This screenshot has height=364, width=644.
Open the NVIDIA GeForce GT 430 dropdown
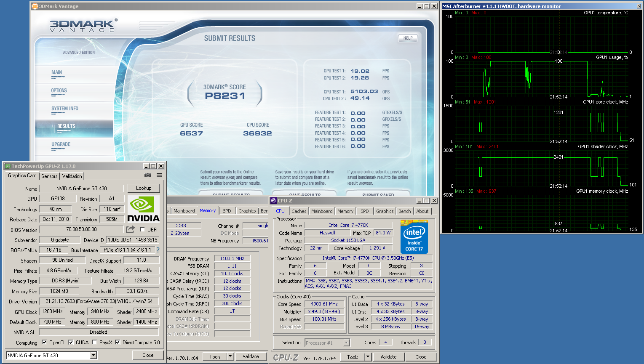point(94,356)
